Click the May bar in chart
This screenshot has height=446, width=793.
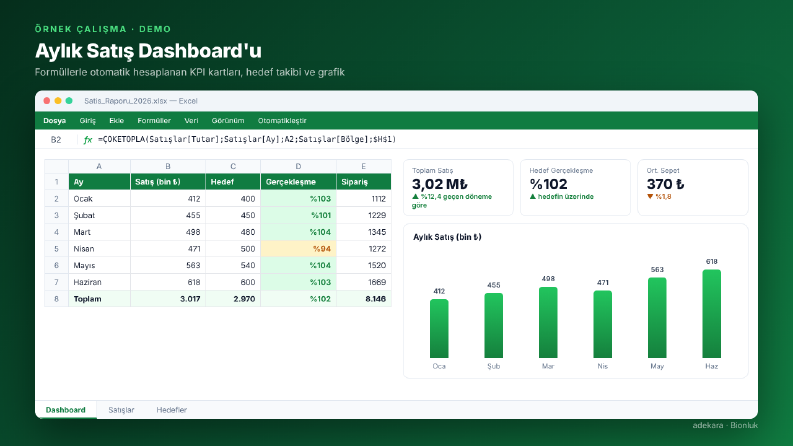[x=657, y=318]
